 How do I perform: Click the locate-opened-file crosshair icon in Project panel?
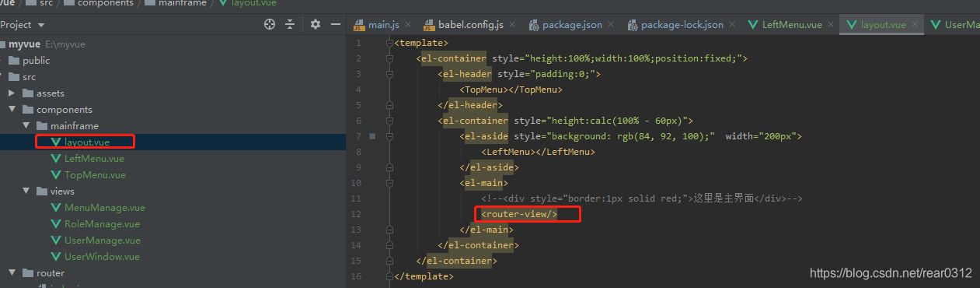tap(270, 24)
